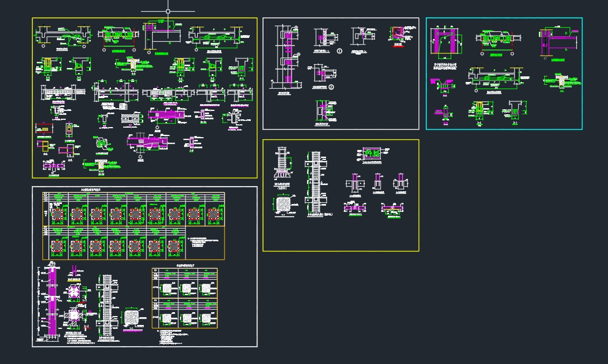Pick the large orange-bordered column section table
This screenshot has height=364, width=608.
(133, 226)
